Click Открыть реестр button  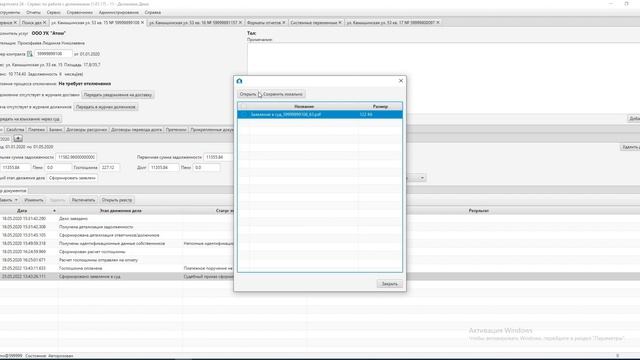(x=117, y=200)
